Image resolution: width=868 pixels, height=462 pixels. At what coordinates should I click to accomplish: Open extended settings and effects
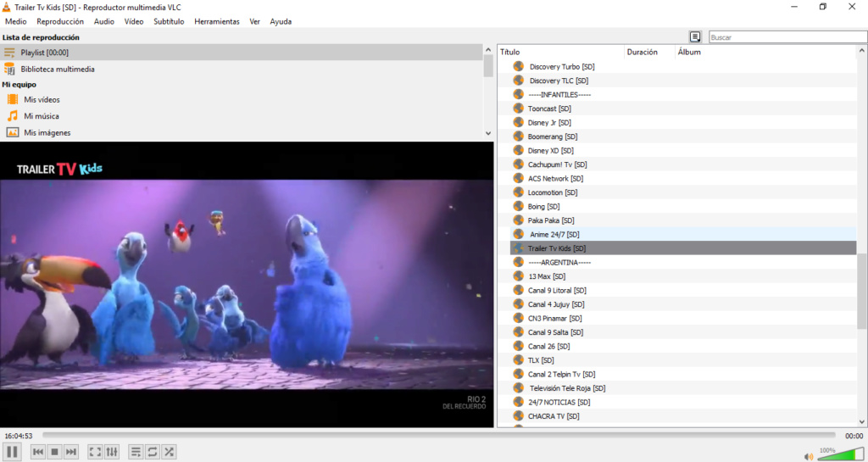[x=112, y=452]
